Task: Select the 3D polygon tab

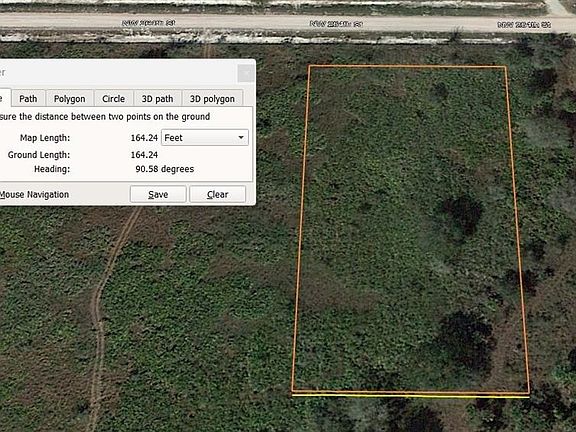Action: [212, 98]
